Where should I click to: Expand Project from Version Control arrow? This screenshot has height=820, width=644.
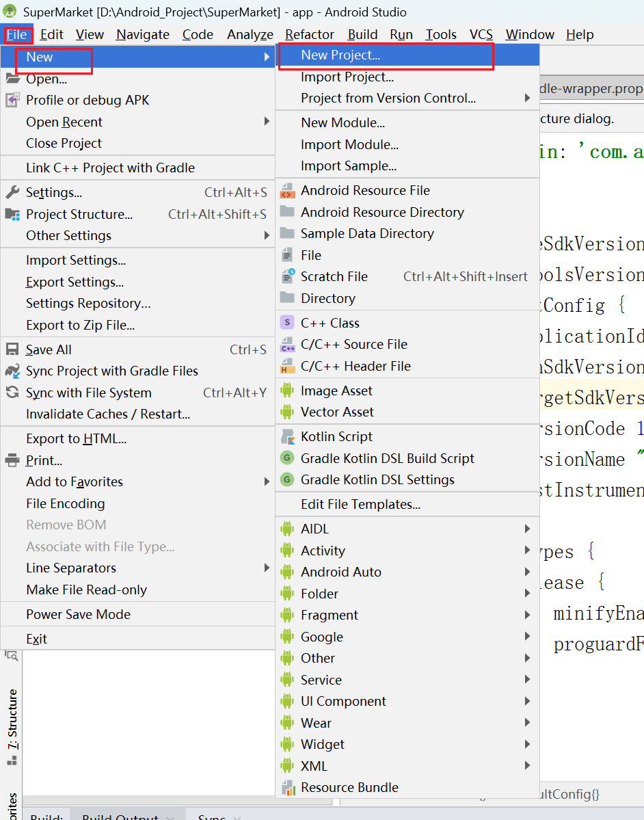pos(527,98)
